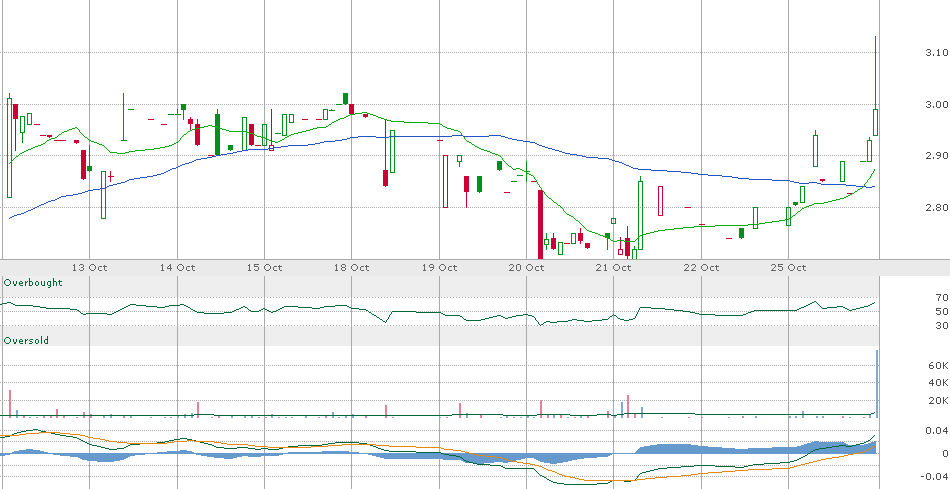Screen dimensions: 950x489
Task: Click the 19 Oct date label
Action: pos(439,267)
